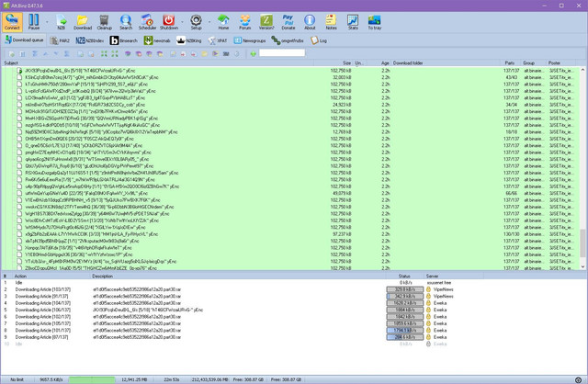Click the Download folder icon

coord(83,22)
